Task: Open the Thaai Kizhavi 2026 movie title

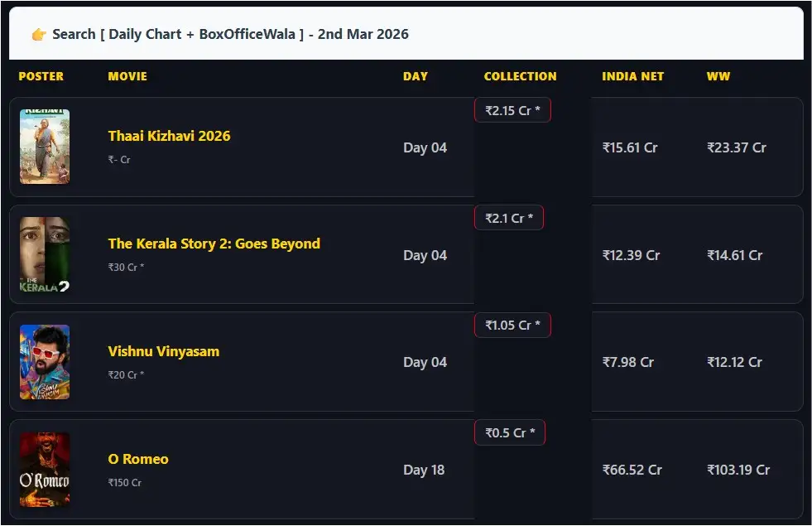Action: (169, 136)
